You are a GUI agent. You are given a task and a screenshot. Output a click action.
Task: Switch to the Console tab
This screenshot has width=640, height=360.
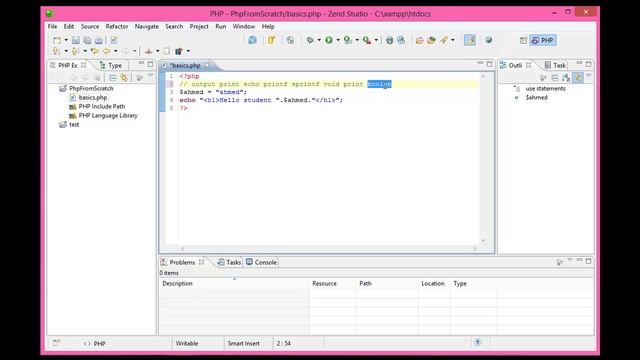(x=261, y=262)
